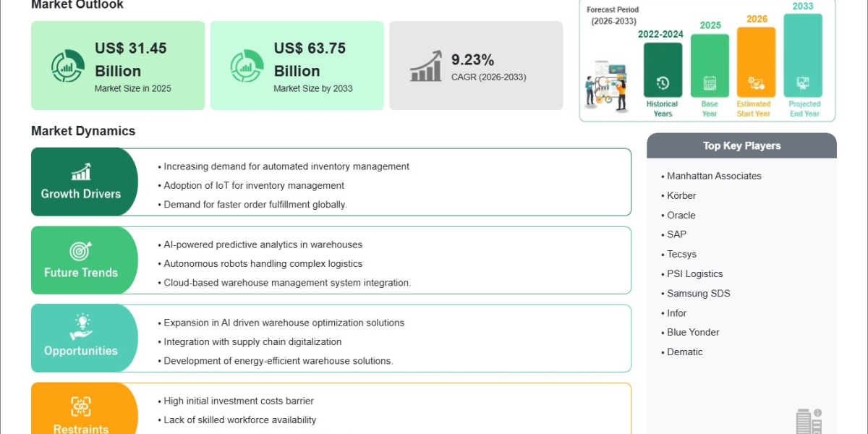868x434 pixels.
Task: Click the Historical Years caption
Action: pyautogui.click(x=663, y=109)
